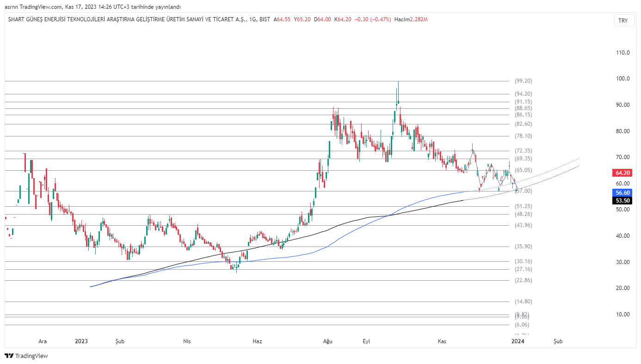
Task: Open the TradingView logo link
Action: pyautogui.click(x=26, y=356)
